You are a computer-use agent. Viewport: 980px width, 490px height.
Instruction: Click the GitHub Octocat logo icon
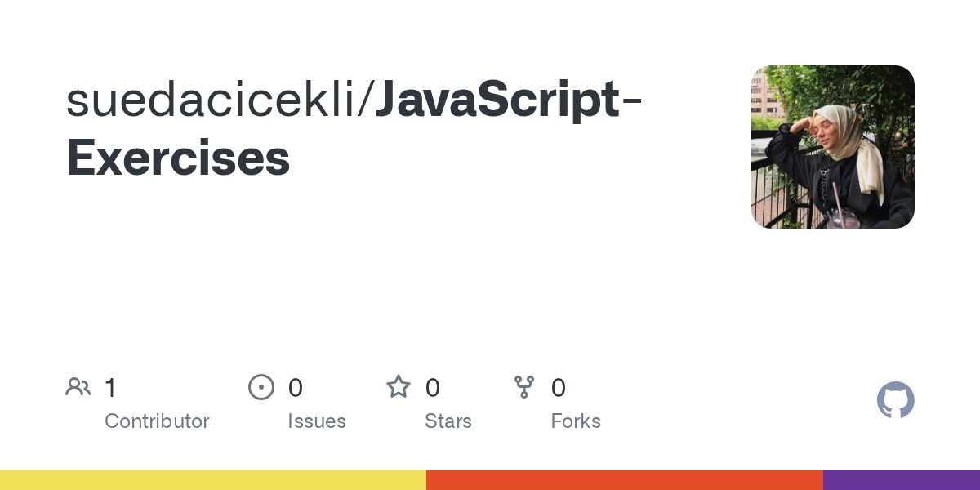[x=895, y=400]
